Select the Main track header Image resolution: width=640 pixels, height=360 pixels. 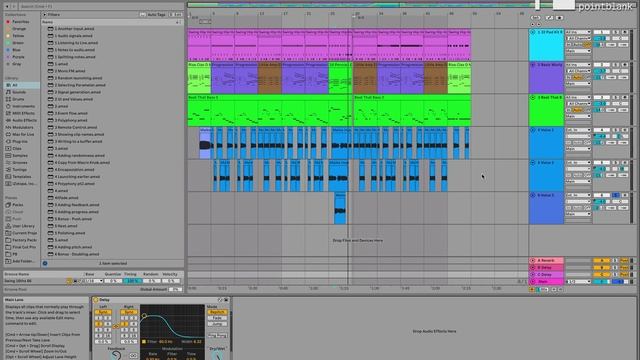click(x=547, y=282)
